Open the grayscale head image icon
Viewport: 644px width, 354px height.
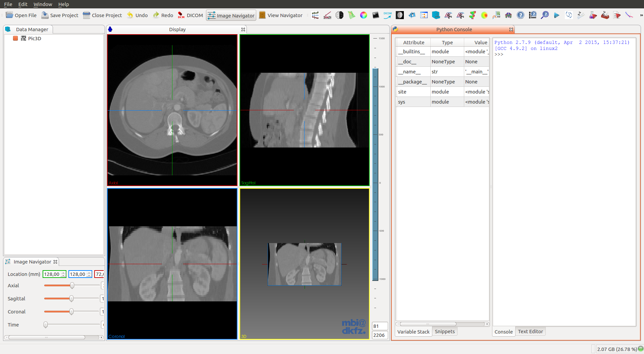pos(400,15)
